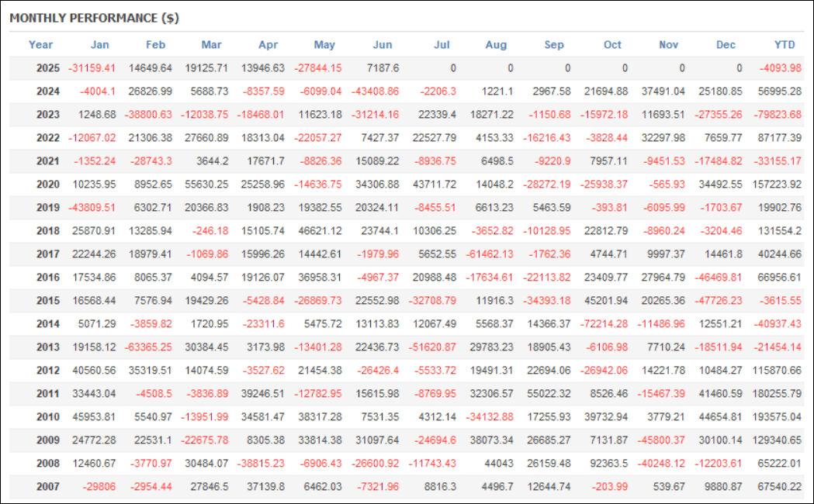
Task: Click the 2013 February value -63365.25
Action: 148,347
